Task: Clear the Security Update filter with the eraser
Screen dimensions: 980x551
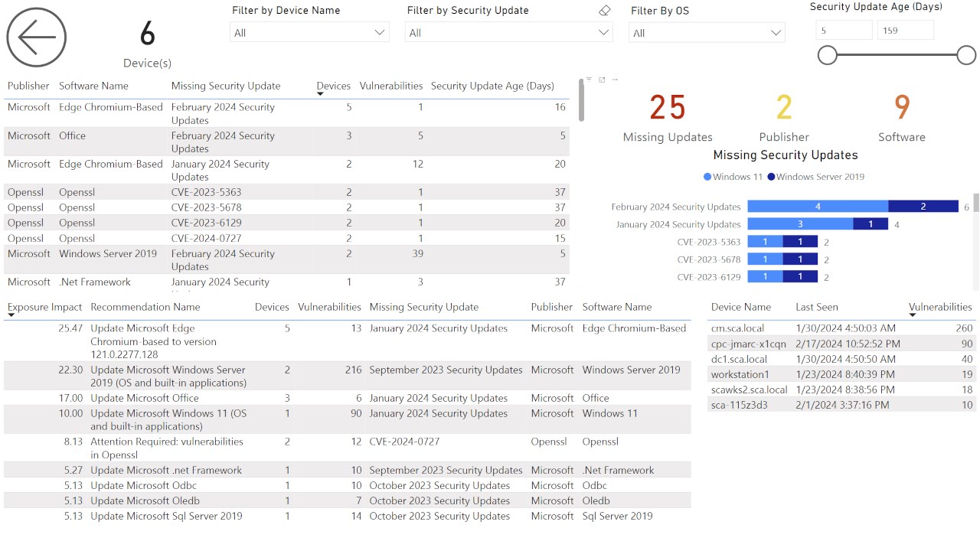Action: click(x=605, y=11)
